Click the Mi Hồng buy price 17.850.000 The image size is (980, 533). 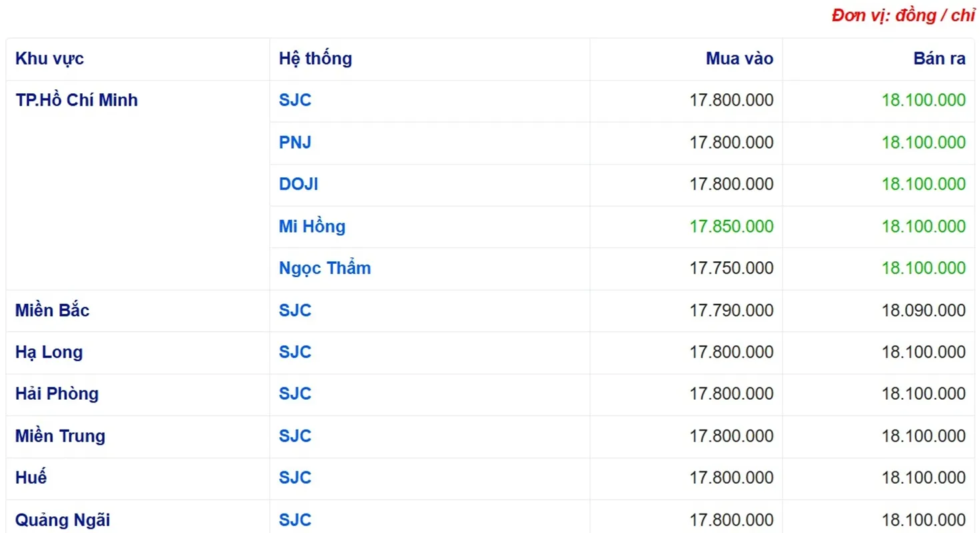pyautogui.click(x=731, y=226)
